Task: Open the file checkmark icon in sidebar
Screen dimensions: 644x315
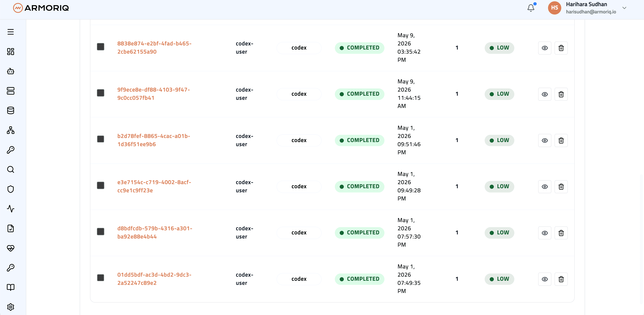Action: click(10, 228)
